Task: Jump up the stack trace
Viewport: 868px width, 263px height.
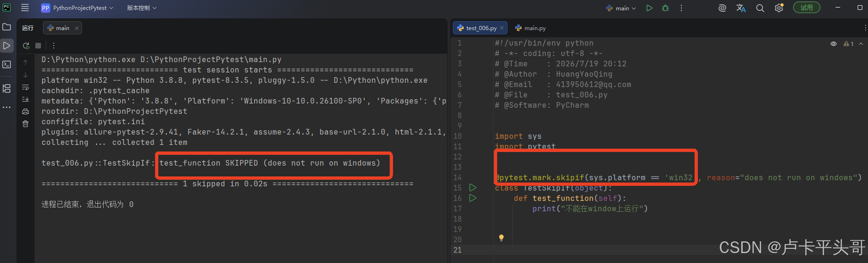Action: pyautogui.click(x=25, y=62)
